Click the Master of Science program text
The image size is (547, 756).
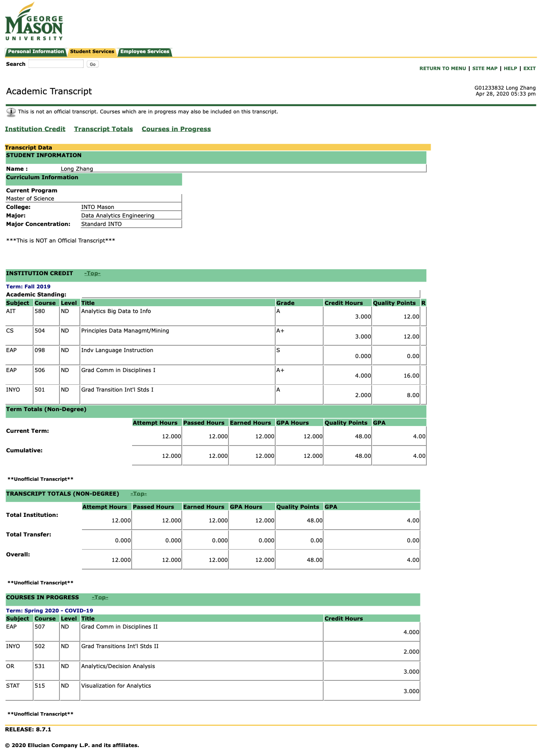point(30,199)
